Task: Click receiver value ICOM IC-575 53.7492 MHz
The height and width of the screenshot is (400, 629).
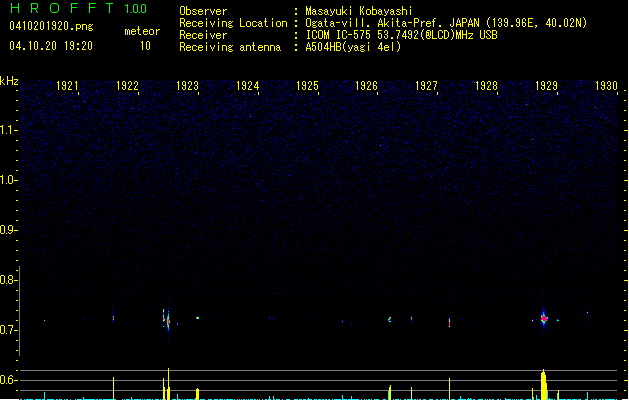Action: 401,35
